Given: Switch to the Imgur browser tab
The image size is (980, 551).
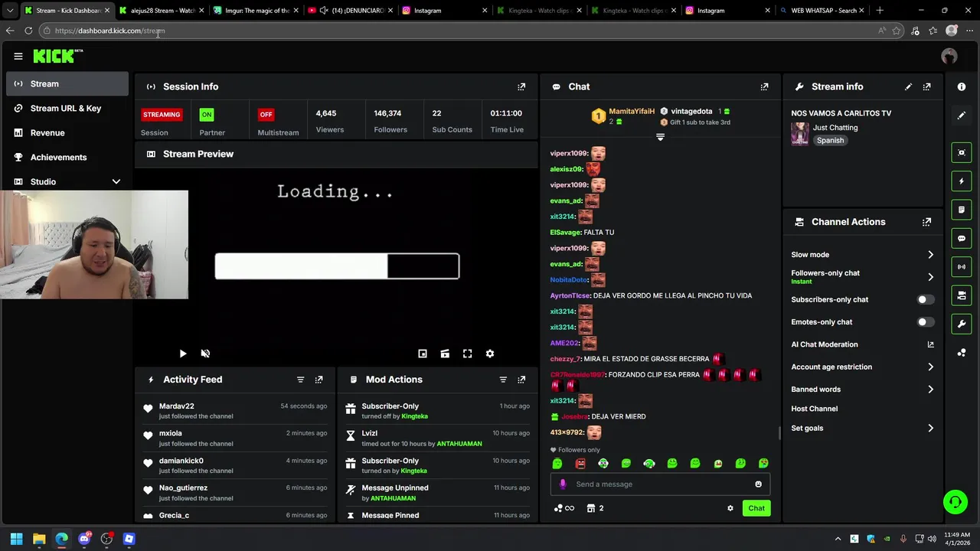Looking at the screenshot, I should pos(256,11).
